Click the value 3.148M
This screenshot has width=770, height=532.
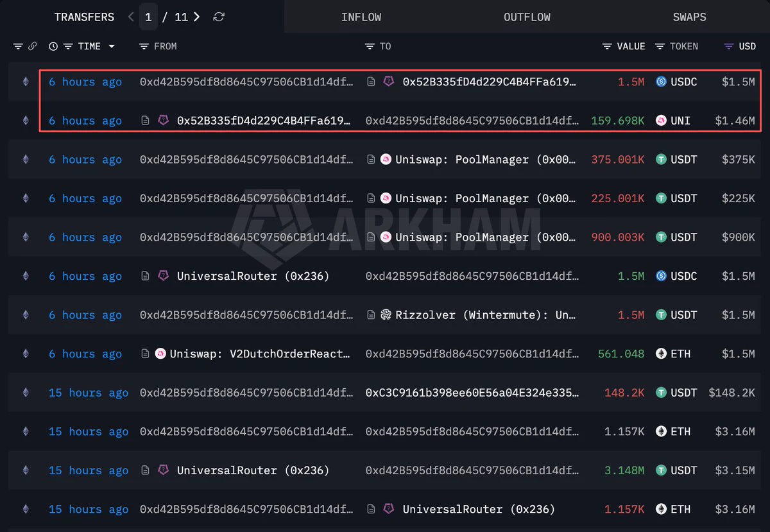point(624,470)
